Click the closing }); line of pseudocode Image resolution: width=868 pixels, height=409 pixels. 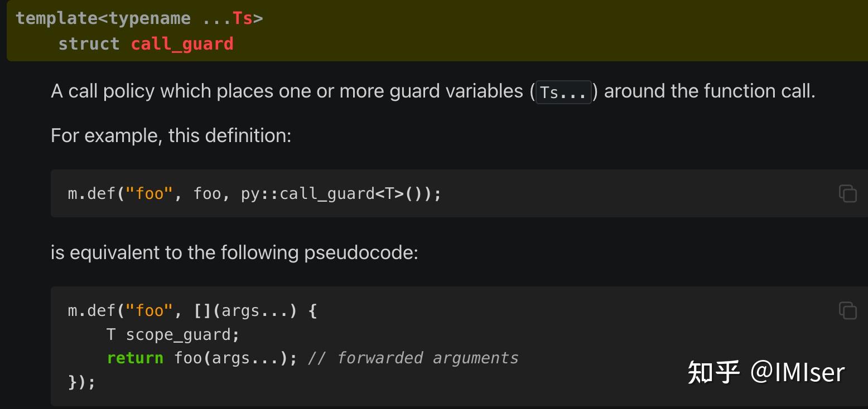[x=81, y=382]
